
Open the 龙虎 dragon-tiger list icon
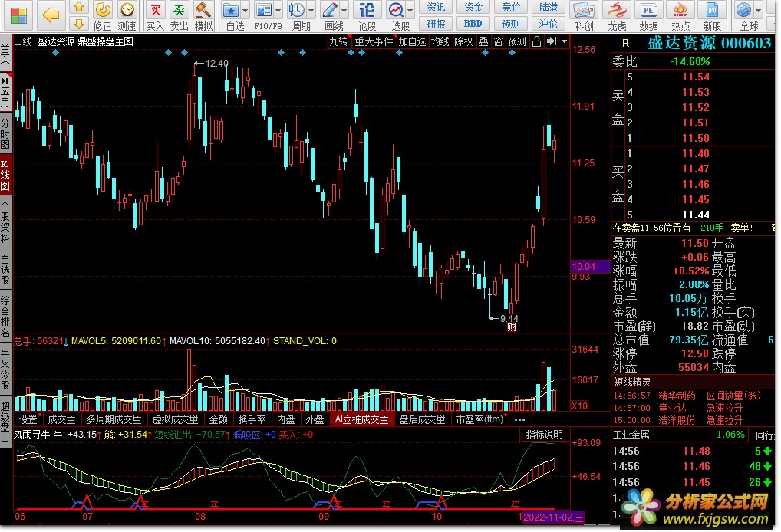click(617, 16)
